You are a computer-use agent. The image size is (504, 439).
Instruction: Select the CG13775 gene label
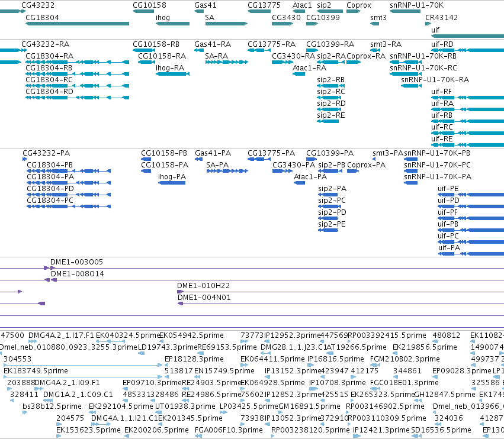tap(264, 5)
